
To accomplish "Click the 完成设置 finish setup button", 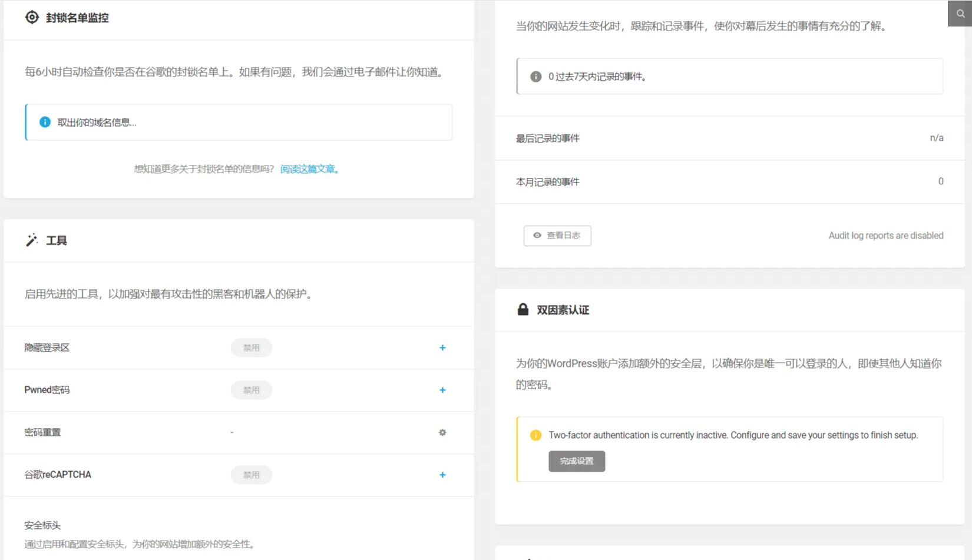I will coord(577,461).
